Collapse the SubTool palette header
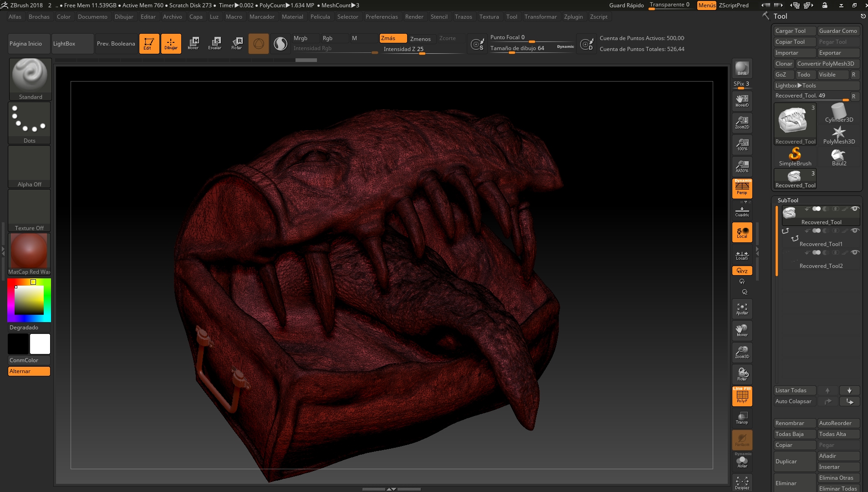The height and width of the screenshot is (492, 868). pos(788,200)
